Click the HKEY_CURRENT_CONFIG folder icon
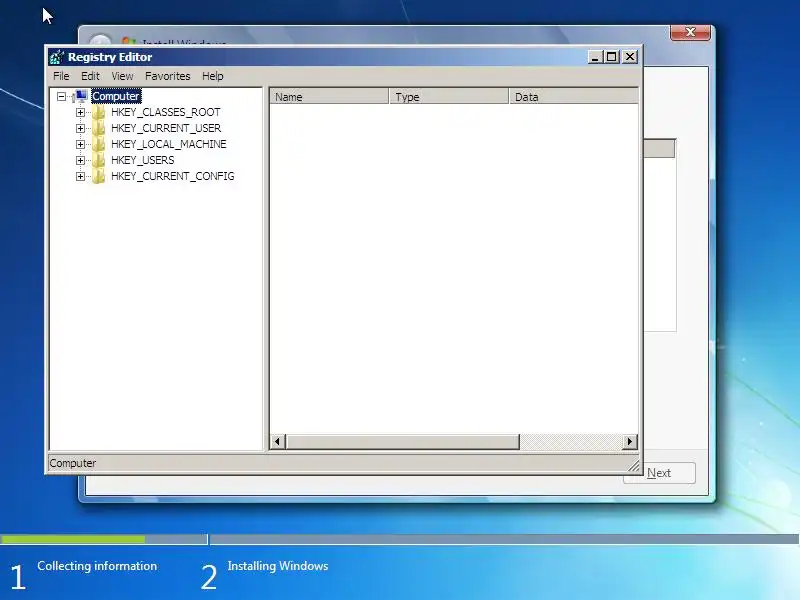The image size is (800, 600). (98, 176)
